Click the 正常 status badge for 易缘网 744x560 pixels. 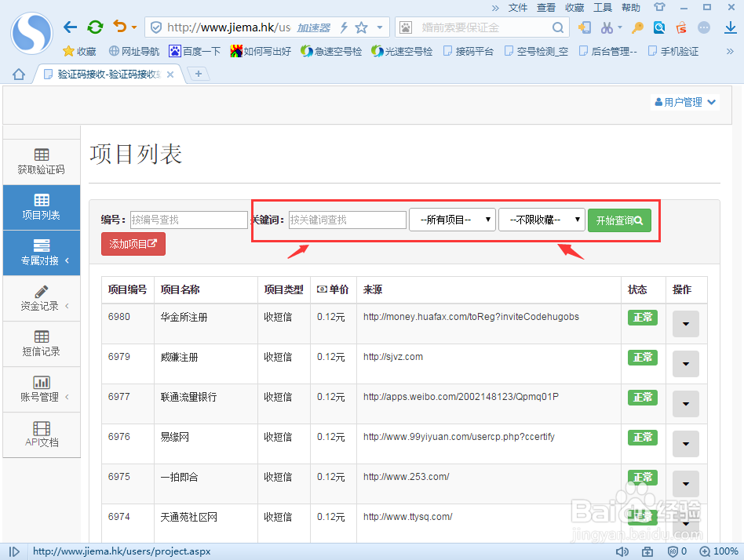(643, 437)
